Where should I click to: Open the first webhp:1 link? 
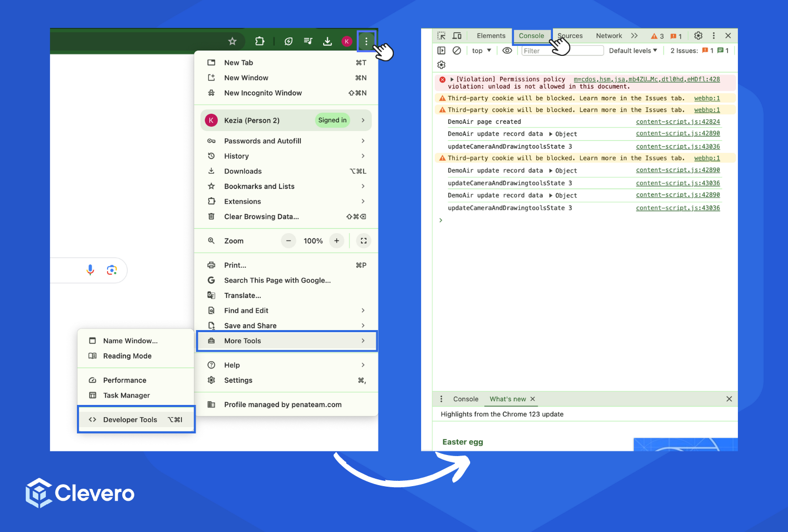click(707, 98)
